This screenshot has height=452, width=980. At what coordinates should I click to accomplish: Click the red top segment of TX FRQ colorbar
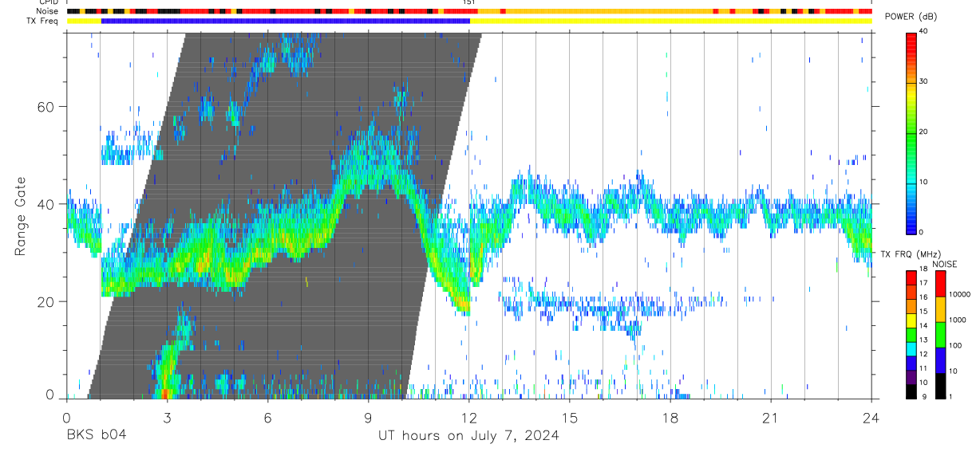911,277
